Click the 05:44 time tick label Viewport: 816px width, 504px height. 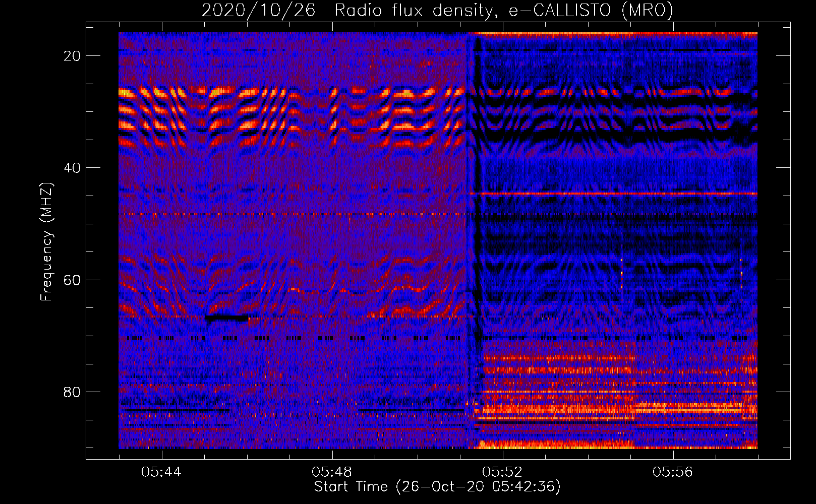(161, 472)
